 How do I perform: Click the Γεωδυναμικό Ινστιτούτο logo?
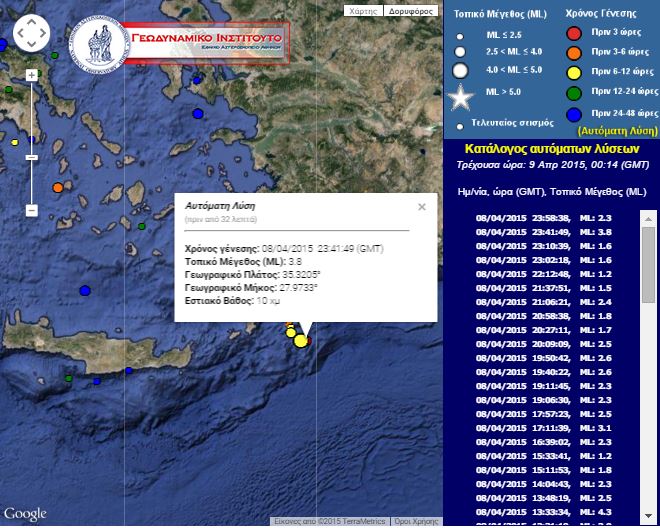click(179, 43)
